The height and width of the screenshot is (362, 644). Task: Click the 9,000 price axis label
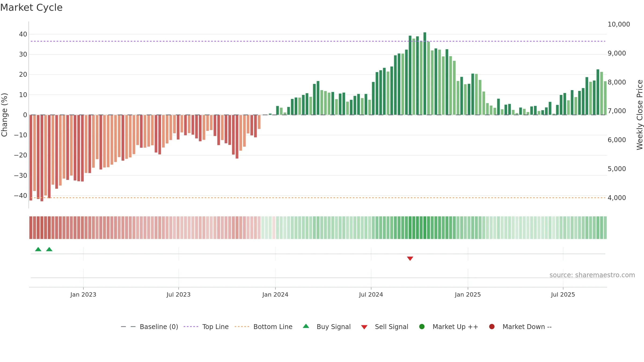point(617,53)
